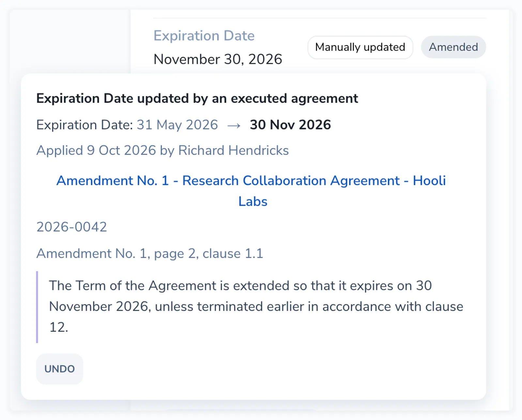Screen dimensions: 522x420
Task: Click the purple quote bar beside the excerpt
Action: pyautogui.click(x=37, y=307)
